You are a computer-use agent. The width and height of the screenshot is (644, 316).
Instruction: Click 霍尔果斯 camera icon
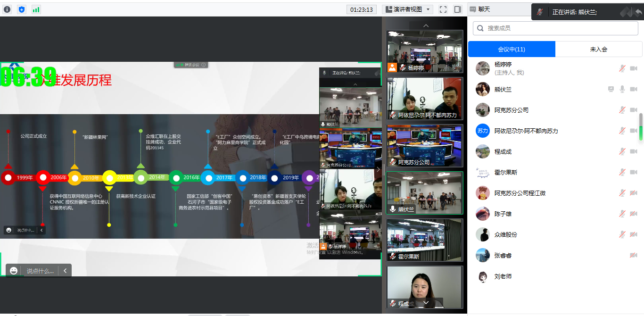coord(634,172)
